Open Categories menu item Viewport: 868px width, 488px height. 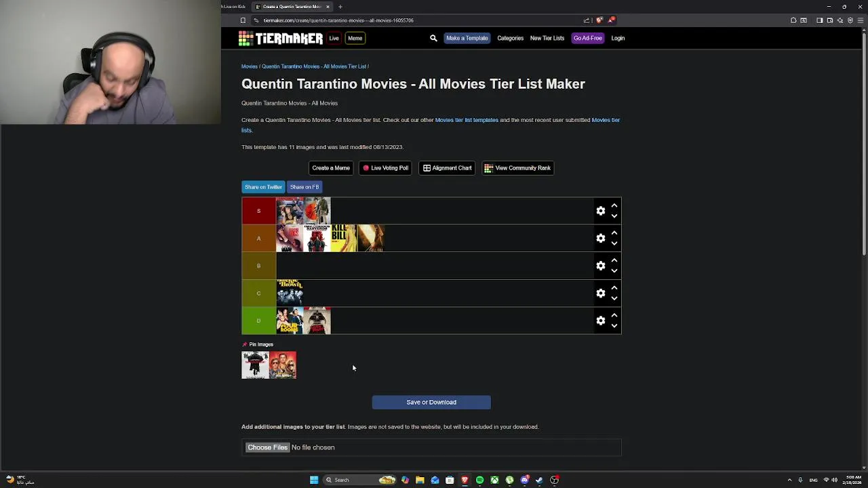tap(510, 39)
